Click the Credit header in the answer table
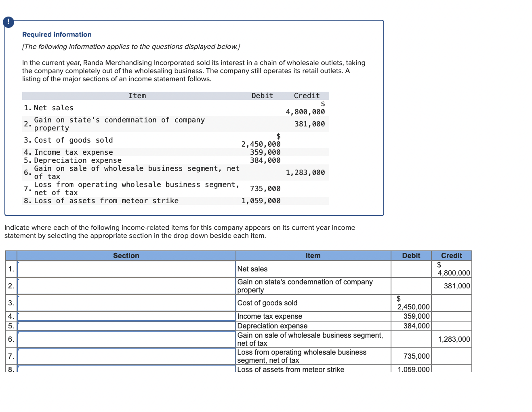 point(451,256)
